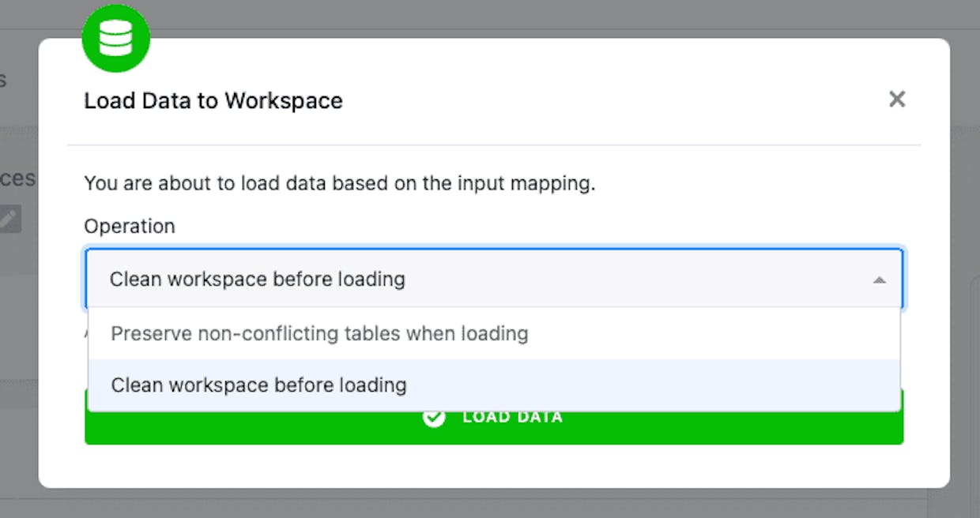Collapse the Operation dropdown using its arrow
Viewport: 980px width, 518px height.
(879, 280)
